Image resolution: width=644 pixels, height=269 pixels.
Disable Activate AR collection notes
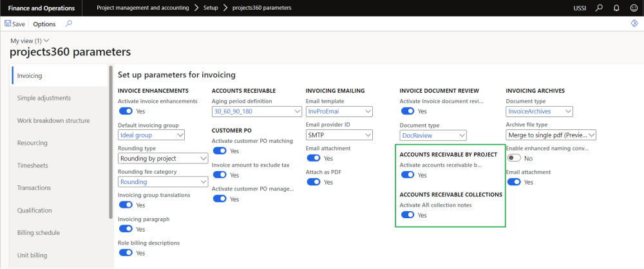(x=407, y=215)
